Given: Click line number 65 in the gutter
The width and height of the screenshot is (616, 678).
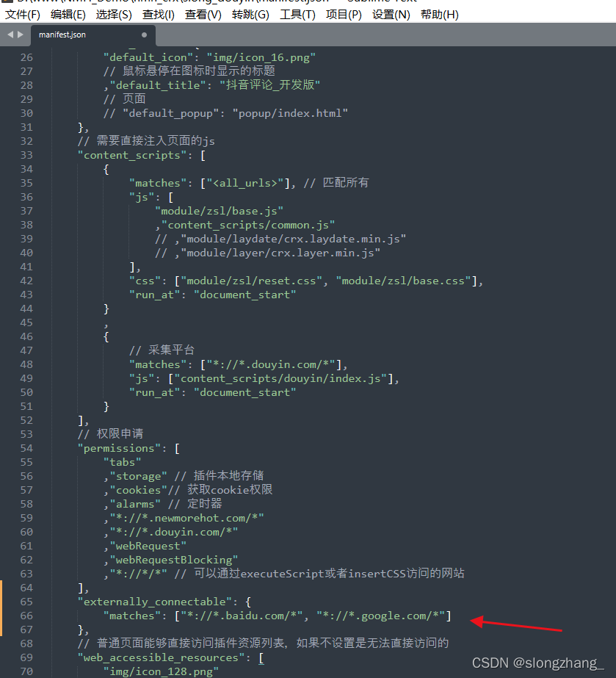Looking at the screenshot, I should (x=26, y=602).
